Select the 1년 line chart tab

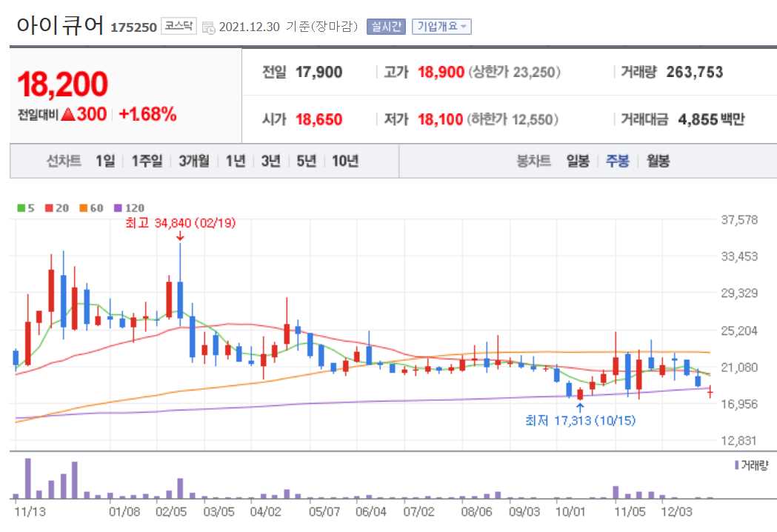pos(236,161)
